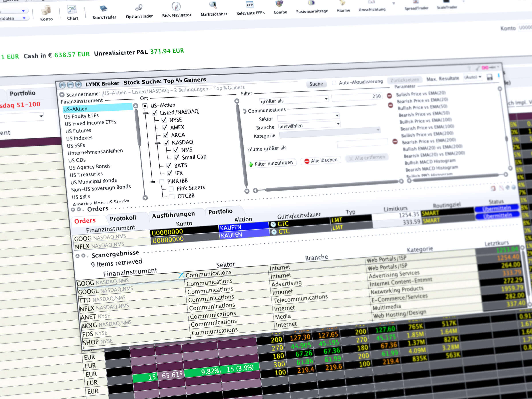Toggle the US-Aktien location checkbox
This screenshot has width=532, height=399.
point(145,106)
